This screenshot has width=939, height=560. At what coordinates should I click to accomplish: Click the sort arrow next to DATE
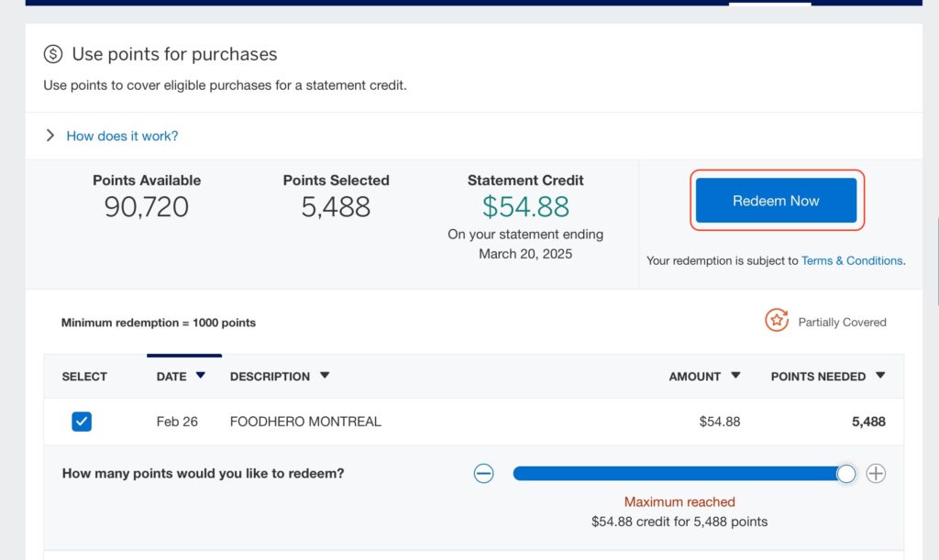pos(201,376)
